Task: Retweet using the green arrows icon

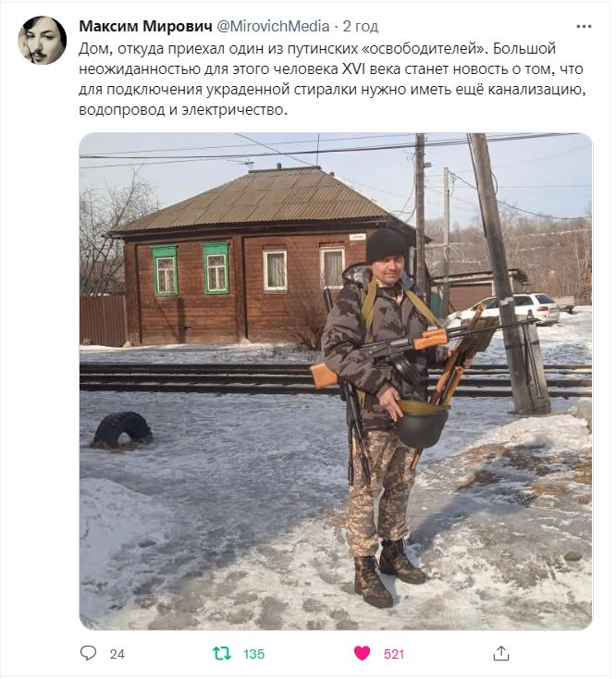Action: click(x=222, y=653)
